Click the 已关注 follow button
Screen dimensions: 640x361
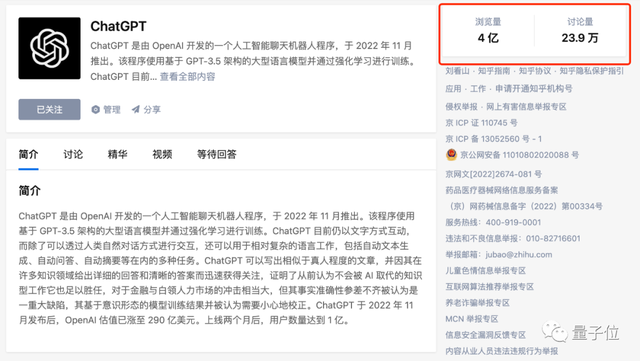(x=49, y=109)
